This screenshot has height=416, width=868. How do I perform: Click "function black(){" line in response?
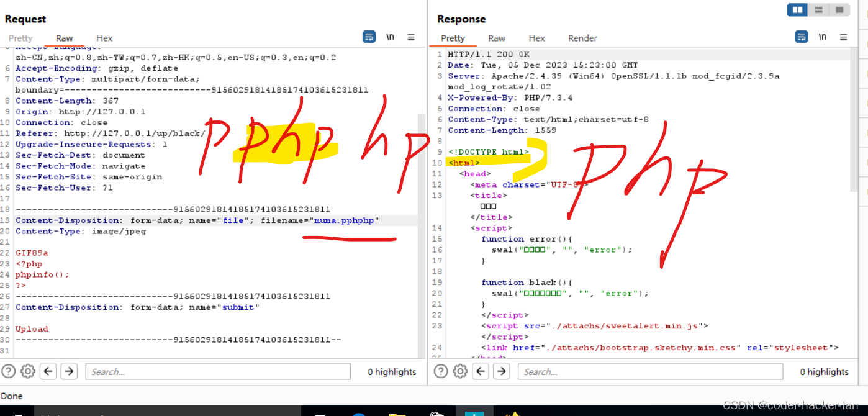(527, 283)
